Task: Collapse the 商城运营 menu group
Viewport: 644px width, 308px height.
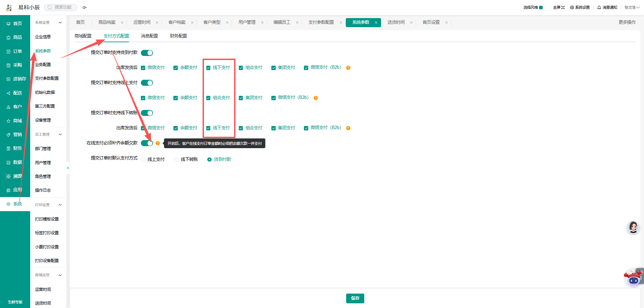Action: pos(60,275)
